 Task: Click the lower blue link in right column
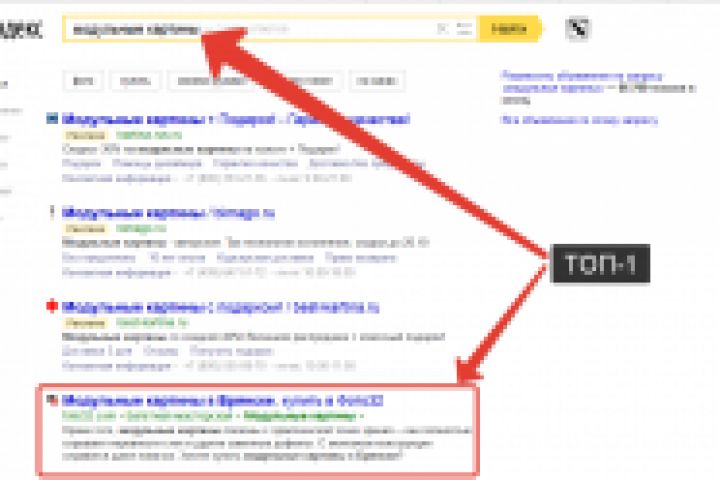click(579, 120)
